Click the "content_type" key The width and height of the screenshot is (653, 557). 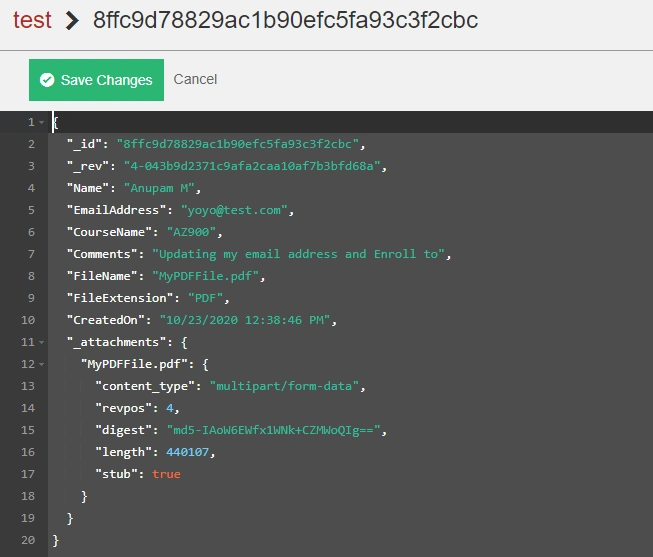(x=145, y=387)
